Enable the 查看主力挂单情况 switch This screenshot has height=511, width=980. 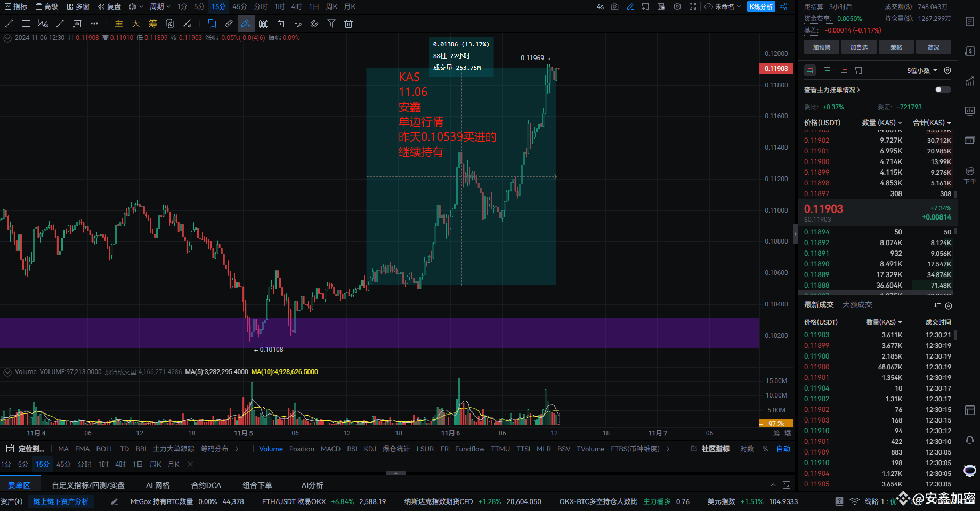pyautogui.click(x=942, y=90)
